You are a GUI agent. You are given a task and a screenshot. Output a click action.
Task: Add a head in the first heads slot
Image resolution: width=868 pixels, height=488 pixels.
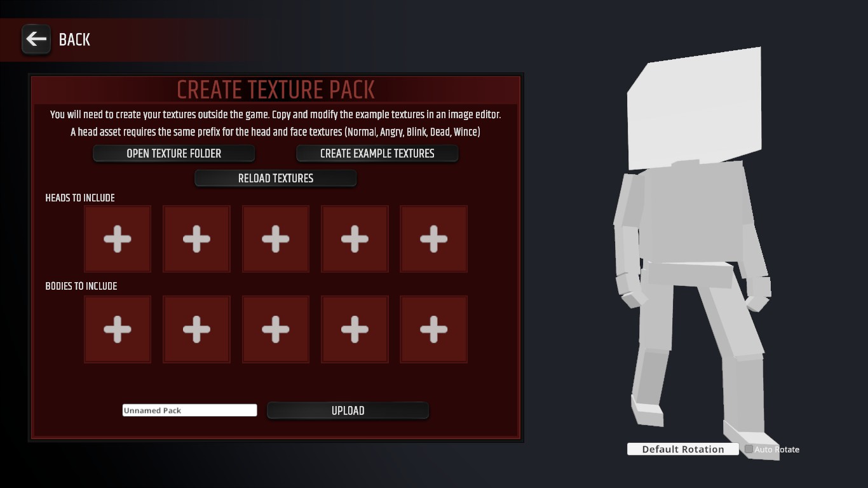[x=118, y=239]
